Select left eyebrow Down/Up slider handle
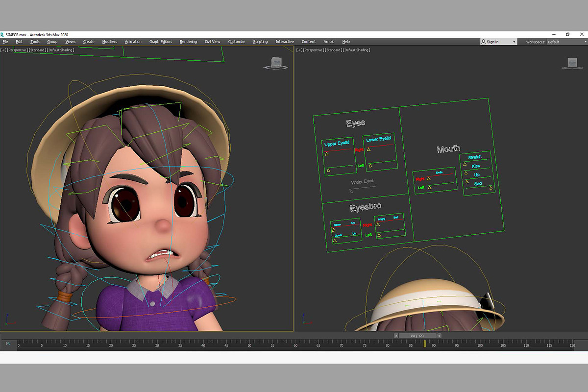This screenshot has height=392, width=588. coord(335,241)
